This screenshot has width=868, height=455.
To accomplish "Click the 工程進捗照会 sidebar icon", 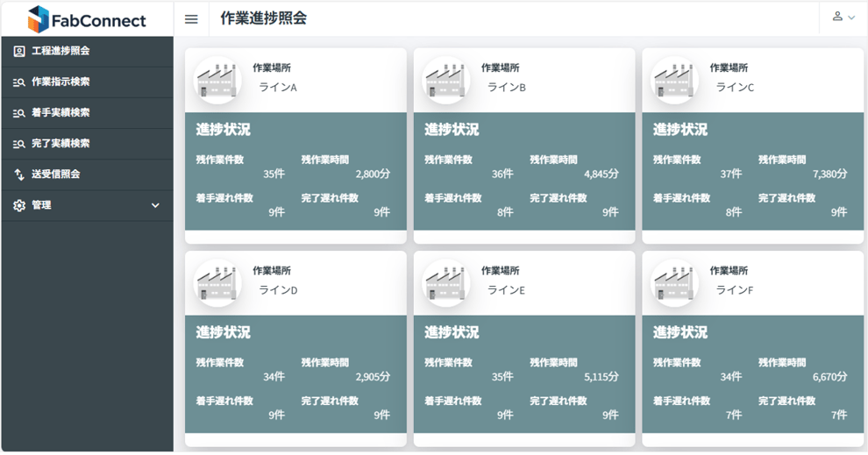I will coord(18,52).
